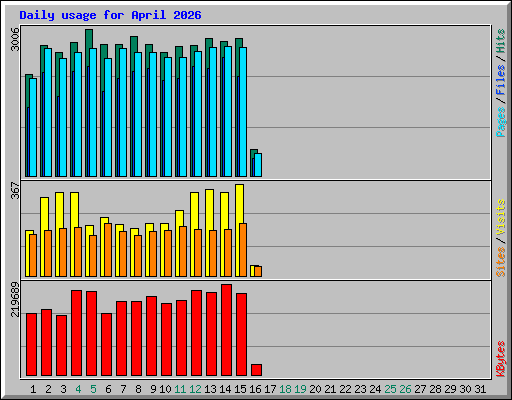
Task: Click green weekend day 25 label
Action: coord(390,389)
